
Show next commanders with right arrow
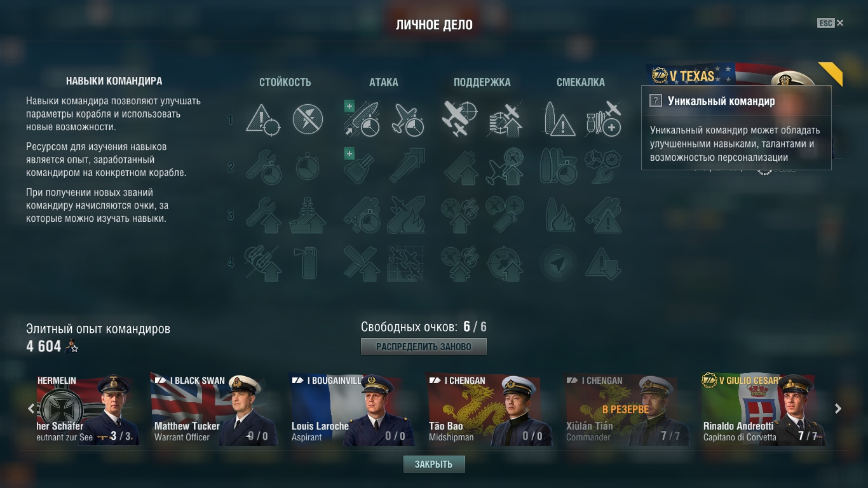tap(838, 409)
